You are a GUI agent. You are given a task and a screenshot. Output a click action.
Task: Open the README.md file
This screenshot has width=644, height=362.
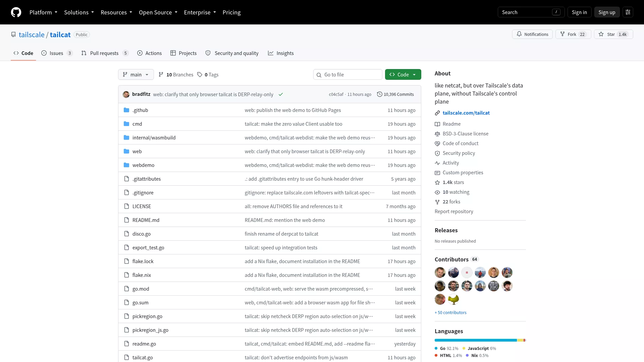pyautogui.click(x=146, y=220)
